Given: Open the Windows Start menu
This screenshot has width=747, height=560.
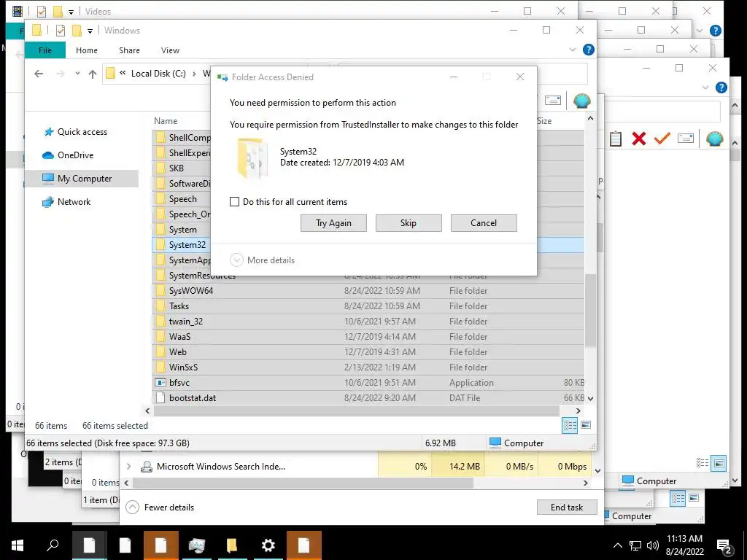Looking at the screenshot, I should (18, 545).
